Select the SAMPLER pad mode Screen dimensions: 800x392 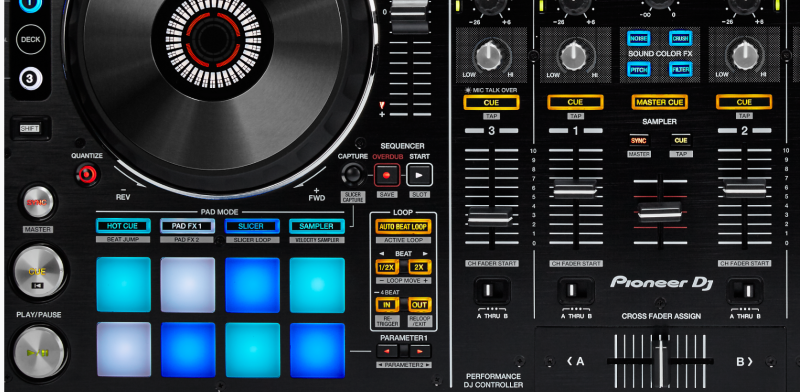pos(316,226)
